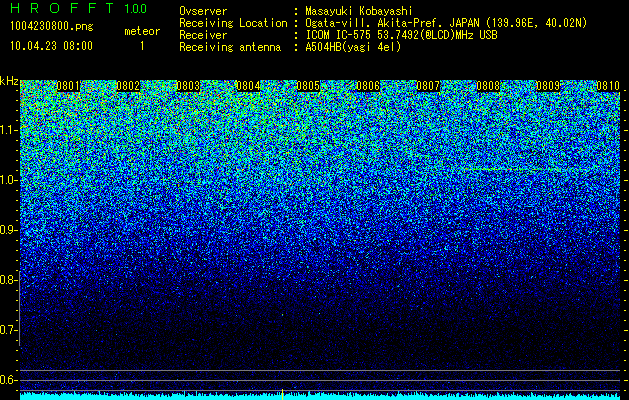Click the 0808 time marker
629x400 pixels.
(488, 86)
